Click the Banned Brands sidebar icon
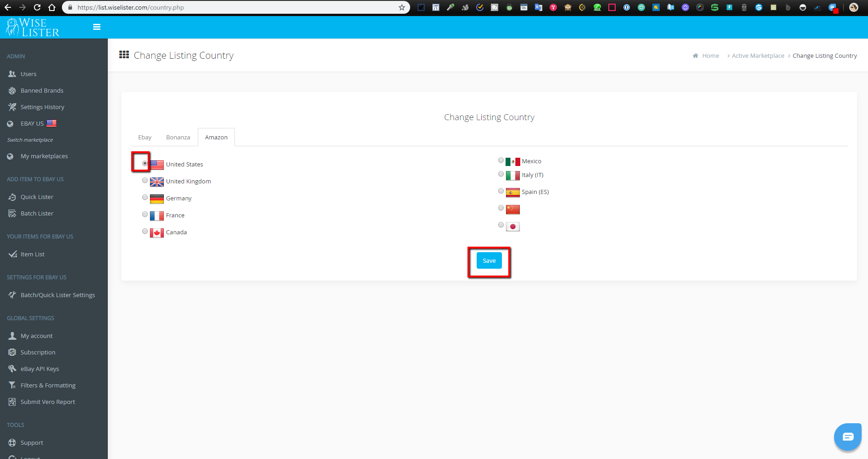Image resolution: width=868 pixels, height=459 pixels. 12,90
